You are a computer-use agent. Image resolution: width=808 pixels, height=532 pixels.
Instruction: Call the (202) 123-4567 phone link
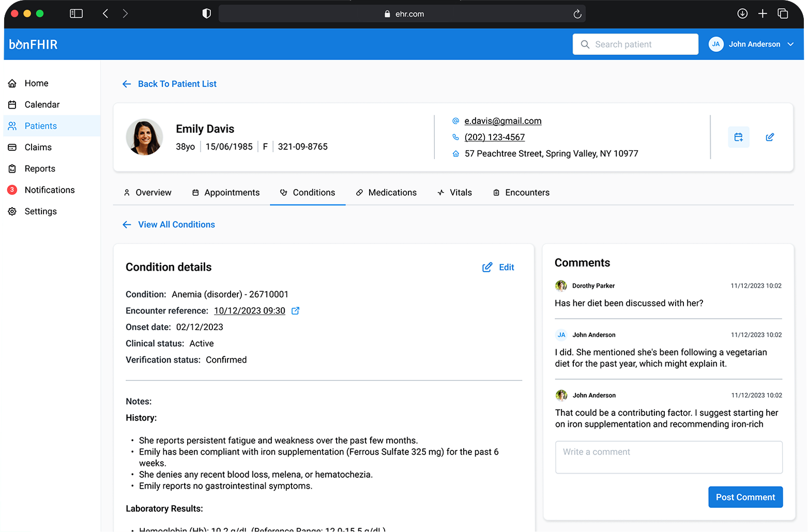click(494, 137)
